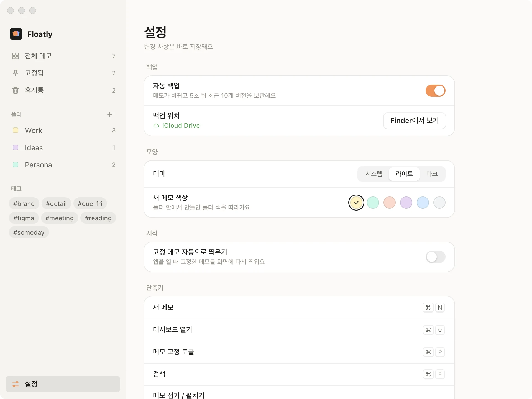Click the N key of 새 메모 shortcut

coord(440,308)
